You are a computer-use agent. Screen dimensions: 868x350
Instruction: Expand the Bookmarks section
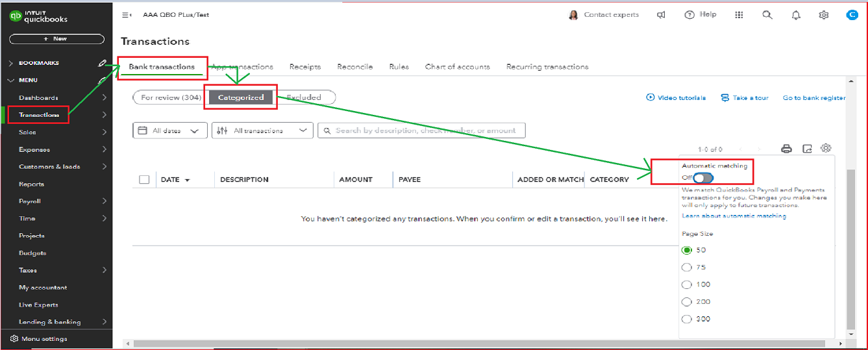[x=10, y=63]
